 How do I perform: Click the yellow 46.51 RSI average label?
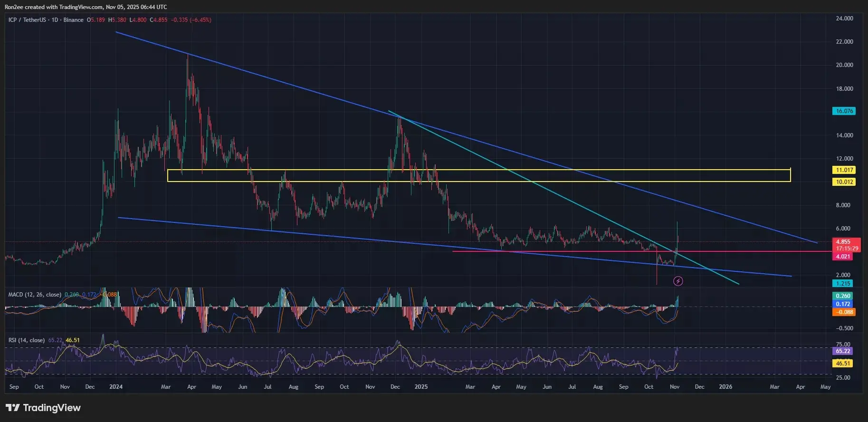(843, 364)
